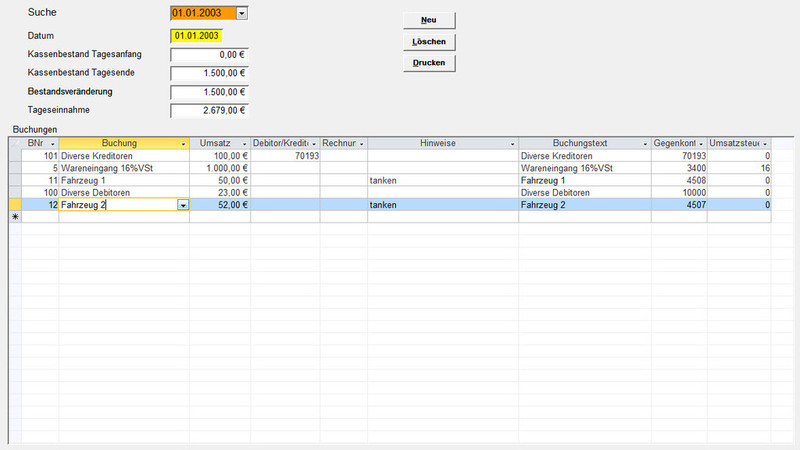Click Gegenkonto cell 4507
The width and height of the screenshot is (800, 450).
679,205
